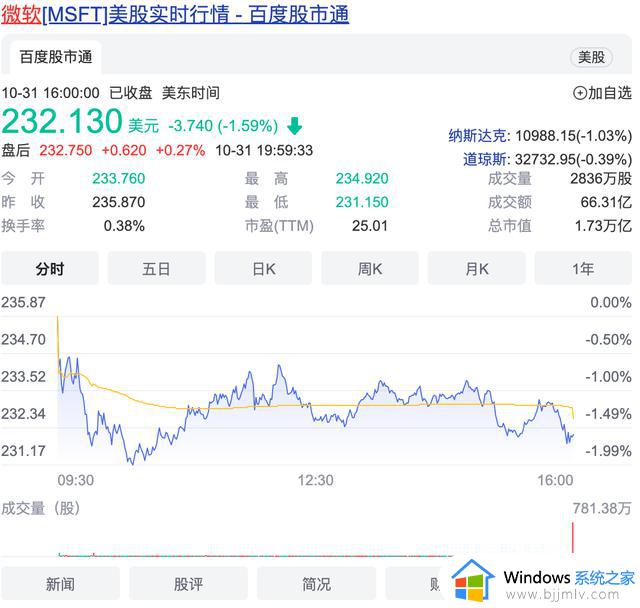Switch chart to 分时 view

tap(50, 269)
